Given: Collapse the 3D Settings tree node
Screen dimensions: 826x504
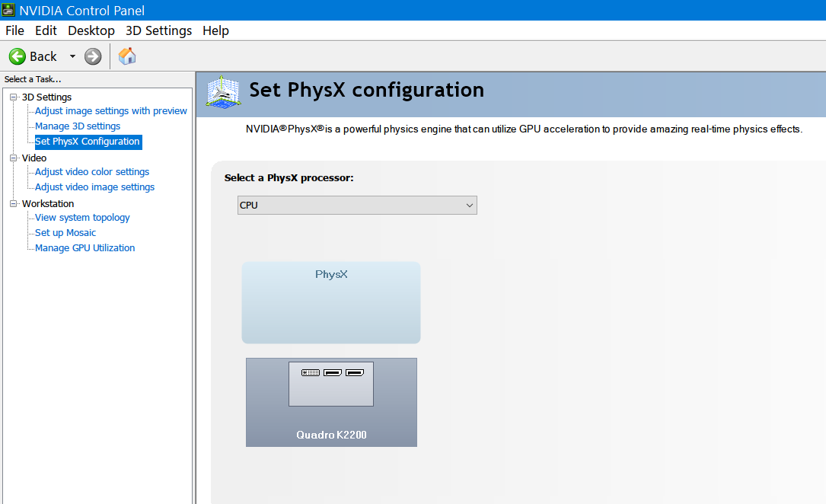Looking at the screenshot, I should click(14, 97).
